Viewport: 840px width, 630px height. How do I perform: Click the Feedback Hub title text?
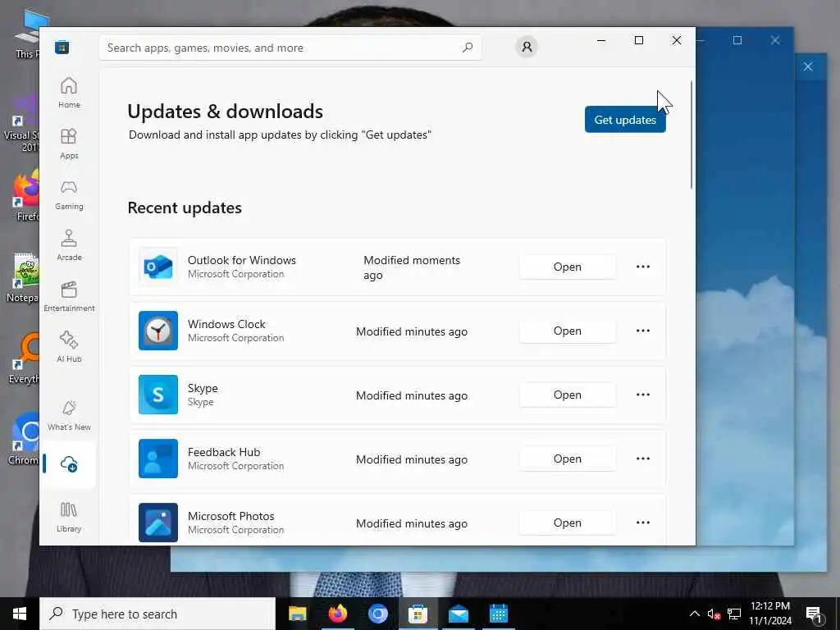[224, 452]
